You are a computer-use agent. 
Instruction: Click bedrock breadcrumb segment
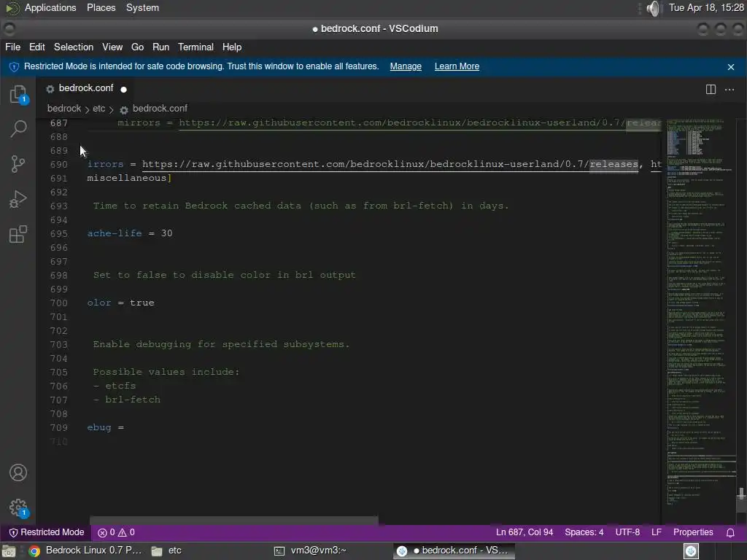(x=64, y=109)
